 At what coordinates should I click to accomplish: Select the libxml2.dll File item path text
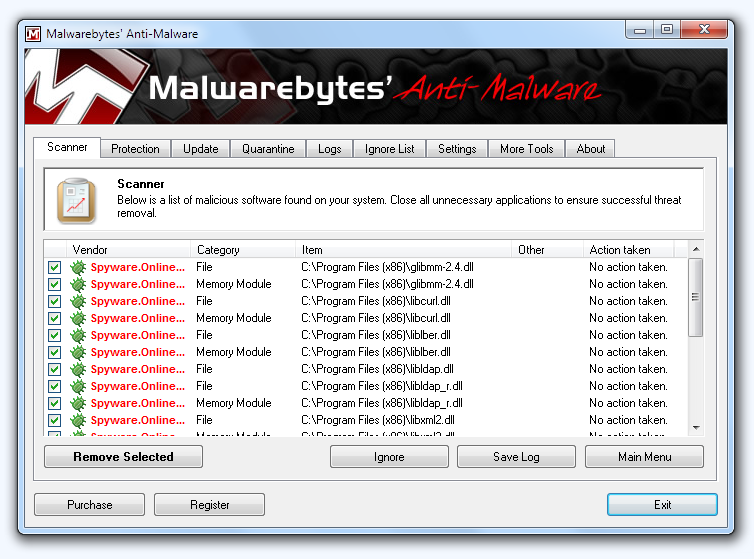(x=378, y=420)
